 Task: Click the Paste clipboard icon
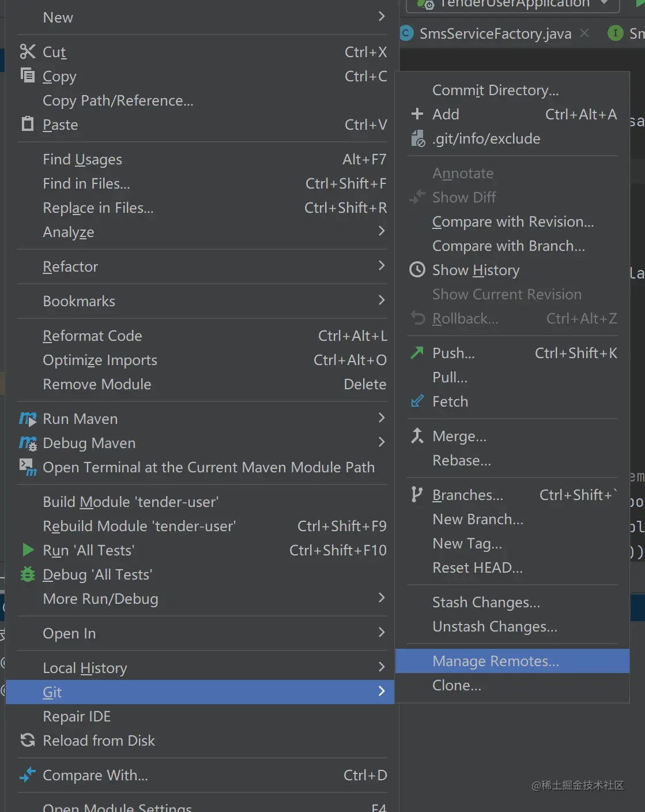(27, 124)
